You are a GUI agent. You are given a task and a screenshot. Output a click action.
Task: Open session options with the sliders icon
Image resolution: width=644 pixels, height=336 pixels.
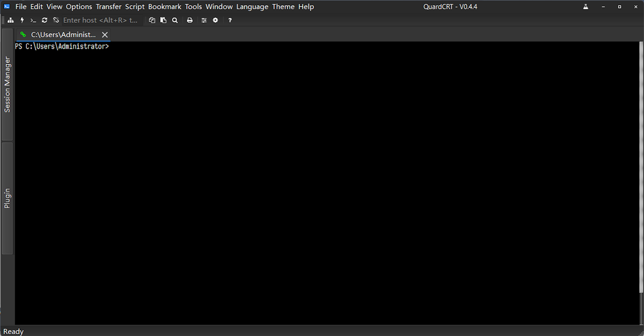point(204,20)
